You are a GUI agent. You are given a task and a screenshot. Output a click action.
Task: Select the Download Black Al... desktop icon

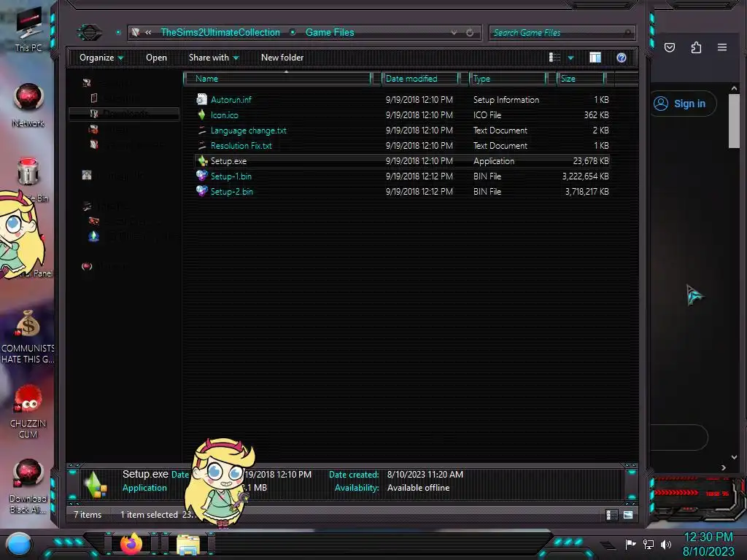click(28, 486)
